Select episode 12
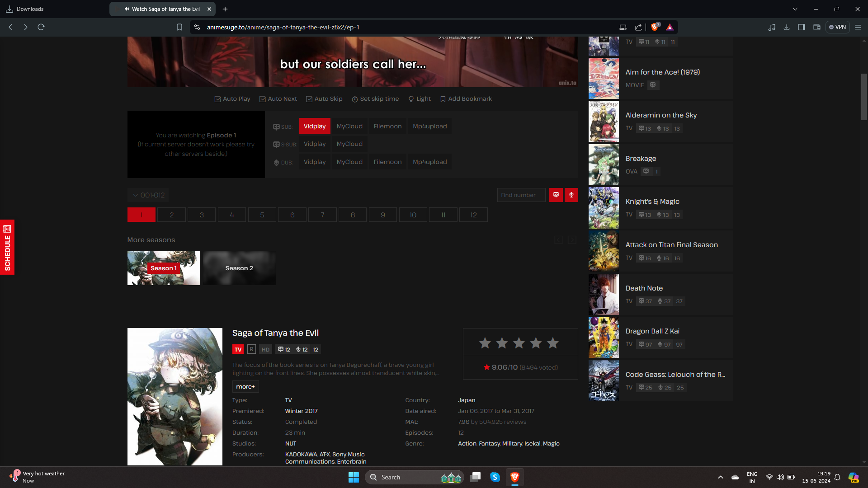The image size is (868, 488). [x=473, y=215]
